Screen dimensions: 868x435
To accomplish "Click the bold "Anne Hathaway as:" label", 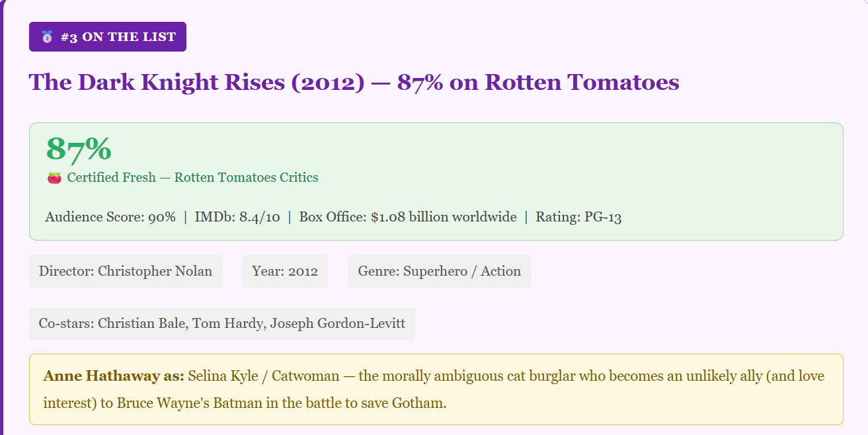I will pos(114,376).
